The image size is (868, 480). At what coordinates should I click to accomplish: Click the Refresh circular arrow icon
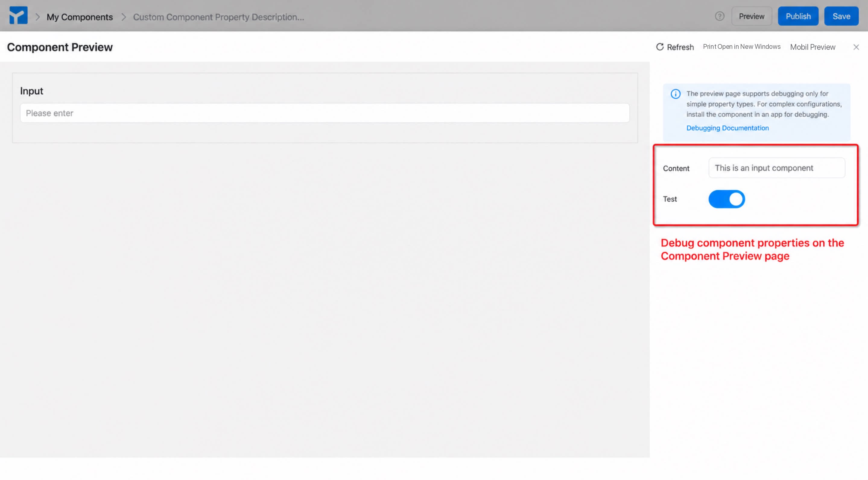coord(660,47)
